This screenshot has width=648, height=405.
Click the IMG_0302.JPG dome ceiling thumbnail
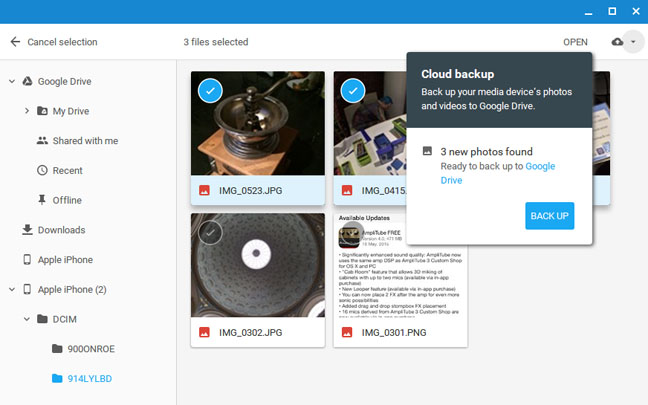(258, 265)
